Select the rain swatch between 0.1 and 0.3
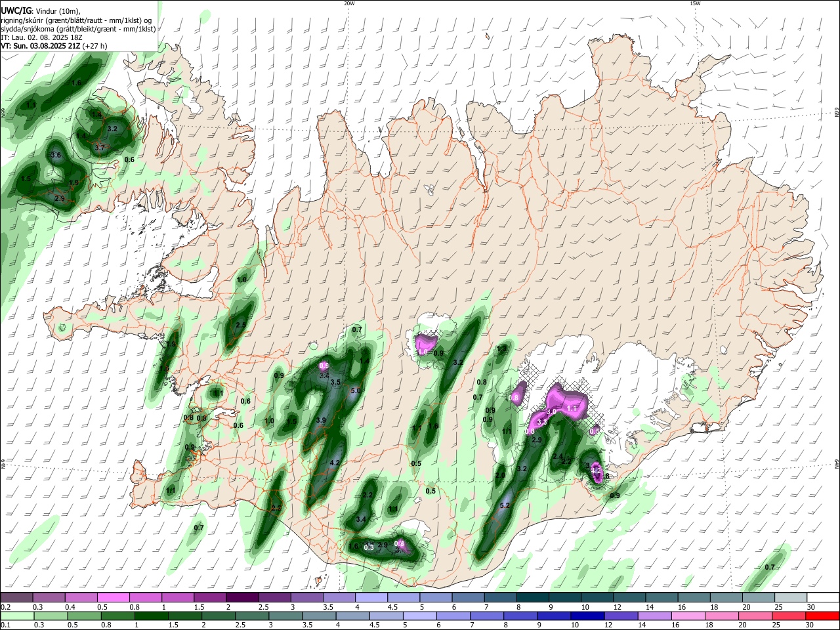The image size is (840, 630). click(16, 616)
